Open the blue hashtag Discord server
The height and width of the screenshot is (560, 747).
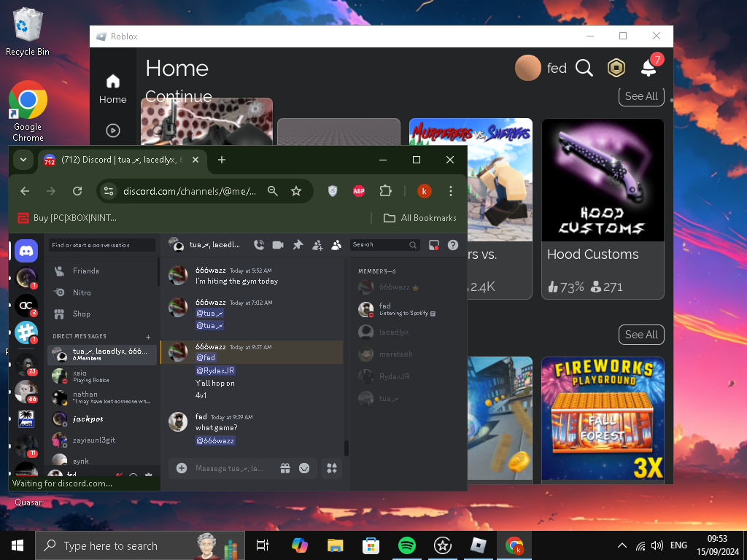26,332
